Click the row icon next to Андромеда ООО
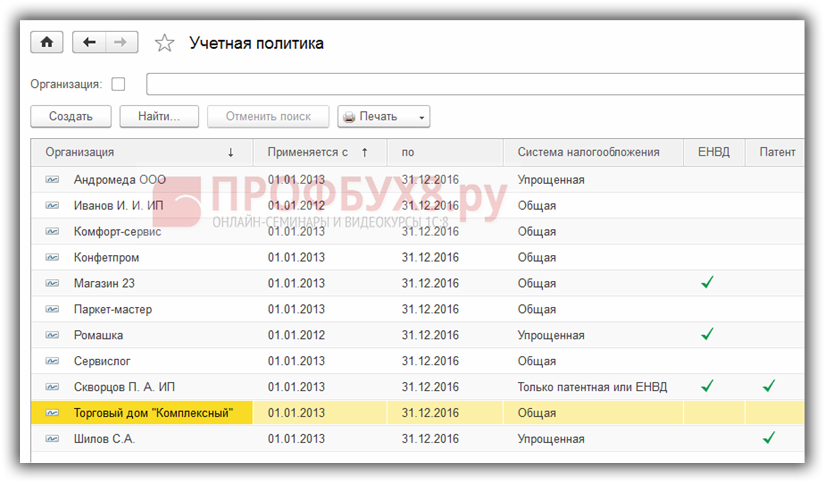 52,180
